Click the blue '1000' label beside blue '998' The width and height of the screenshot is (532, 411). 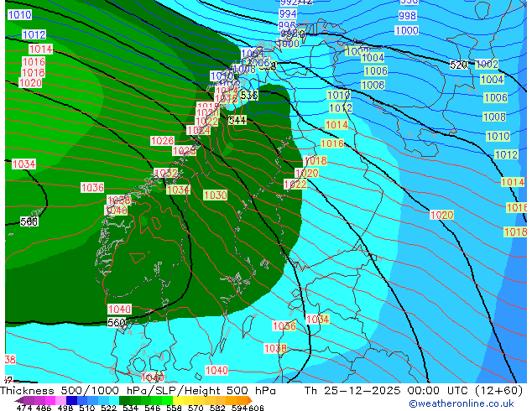[407, 30]
